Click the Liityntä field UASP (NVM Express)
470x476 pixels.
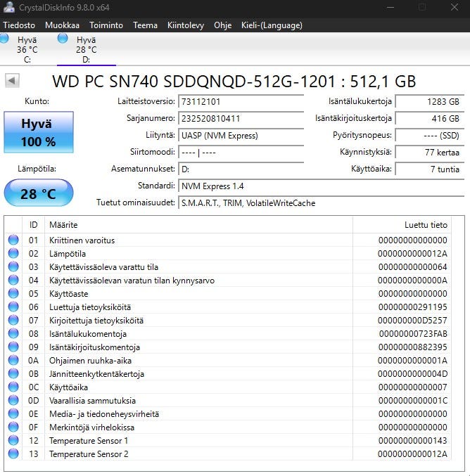tap(241, 136)
